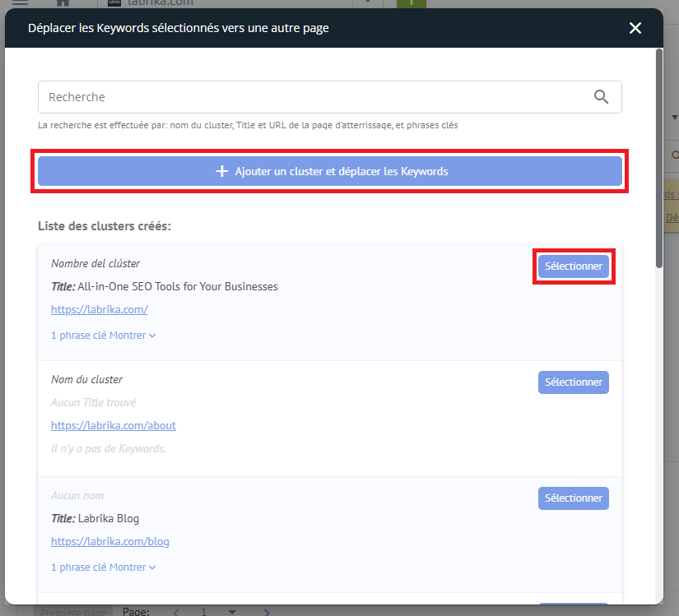Click the 'Nom du cluster' cluster name

coord(86,379)
